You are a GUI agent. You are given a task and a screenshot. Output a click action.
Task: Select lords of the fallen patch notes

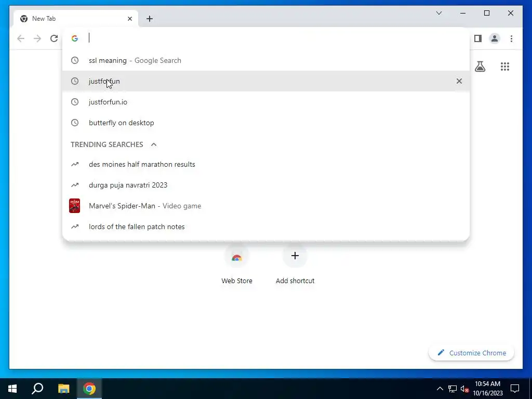click(266, 227)
